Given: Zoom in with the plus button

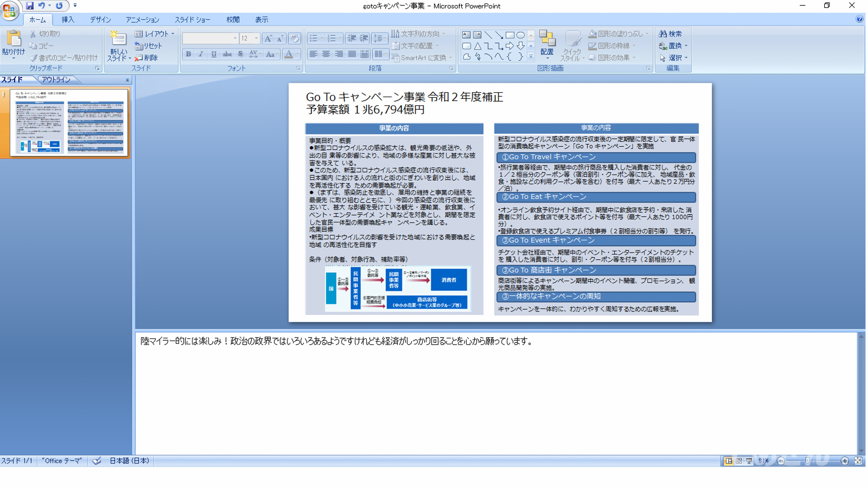Looking at the screenshot, I should click(x=844, y=461).
